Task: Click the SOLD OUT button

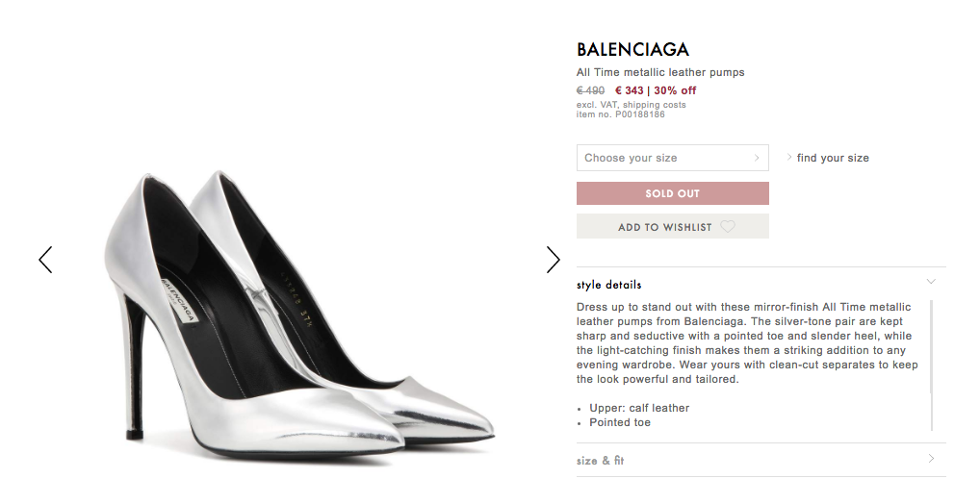Action: 673,193
